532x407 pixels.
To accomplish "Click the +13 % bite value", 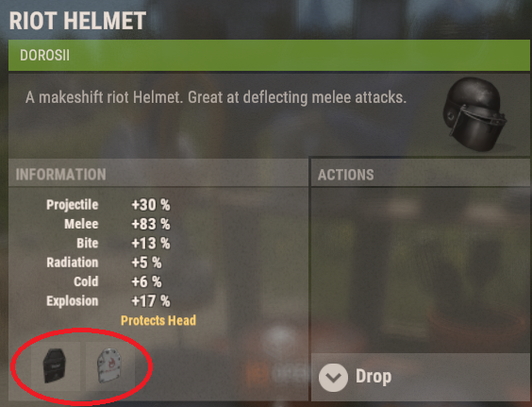I will [x=151, y=244].
